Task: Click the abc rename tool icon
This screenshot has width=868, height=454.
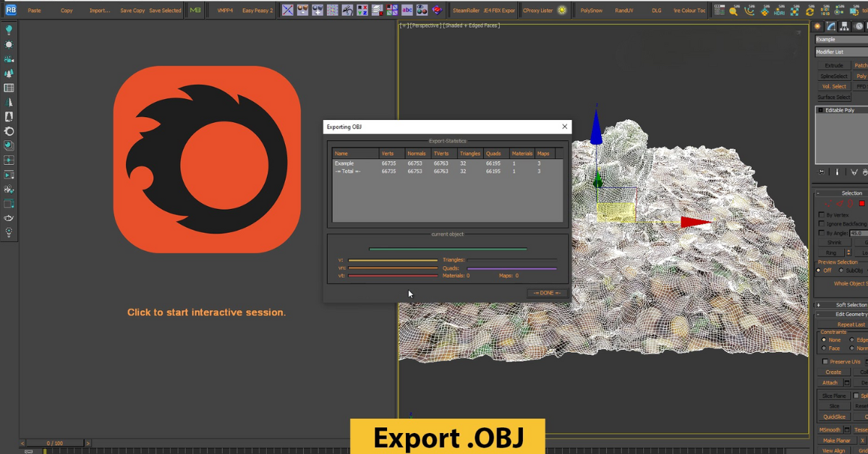Action: coord(407,10)
